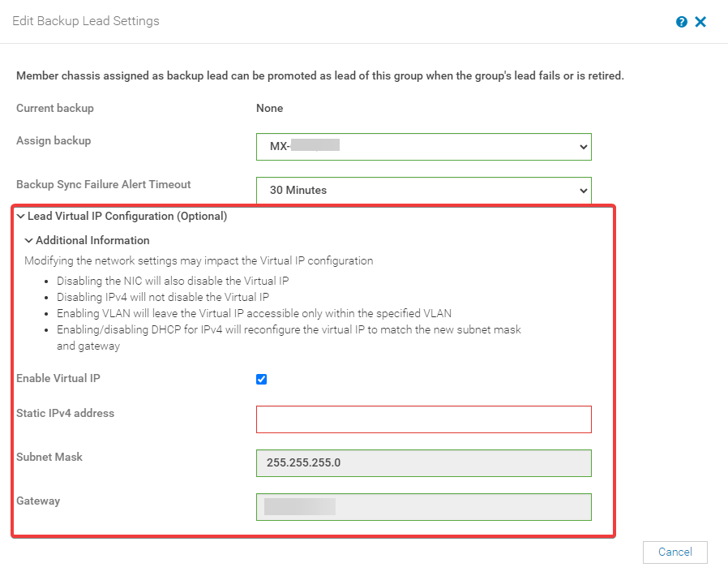Screen dimensions: 728x576
Task: Click the Subnet Mask field showing 255.255.255.0
Action: point(423,463)
